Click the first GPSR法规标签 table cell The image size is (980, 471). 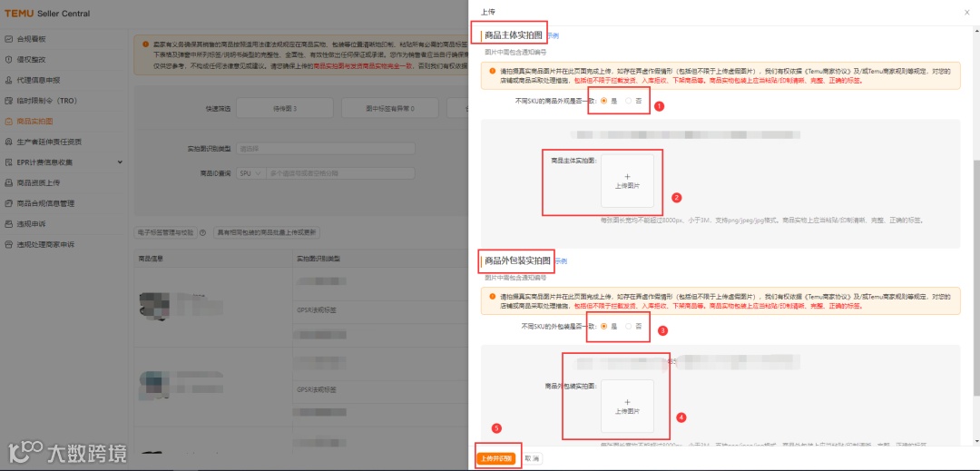[x=317, y=309]
